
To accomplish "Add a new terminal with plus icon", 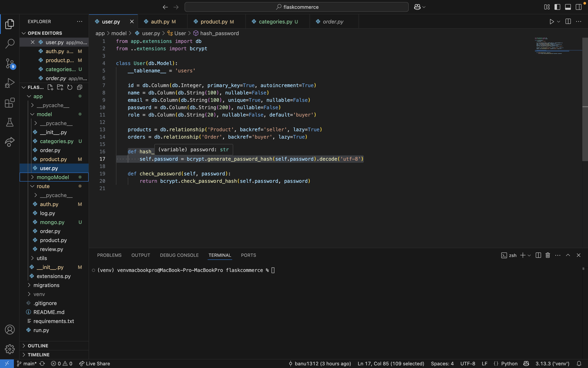I will click(523, 255).
